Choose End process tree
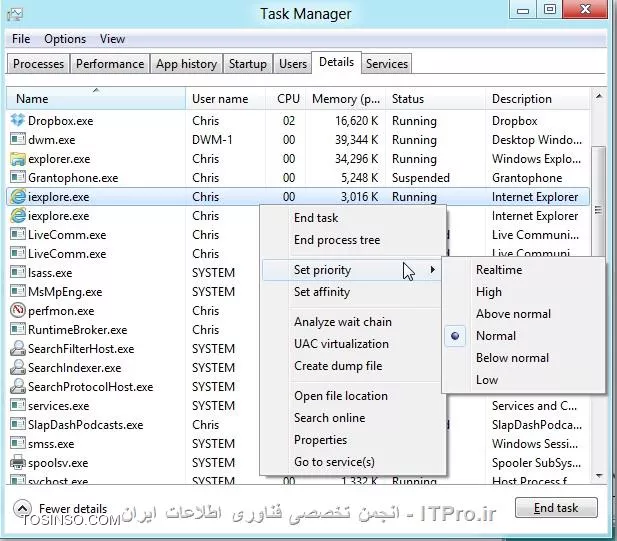The width and height of the screenshot is (617, 541). (337, 240)
